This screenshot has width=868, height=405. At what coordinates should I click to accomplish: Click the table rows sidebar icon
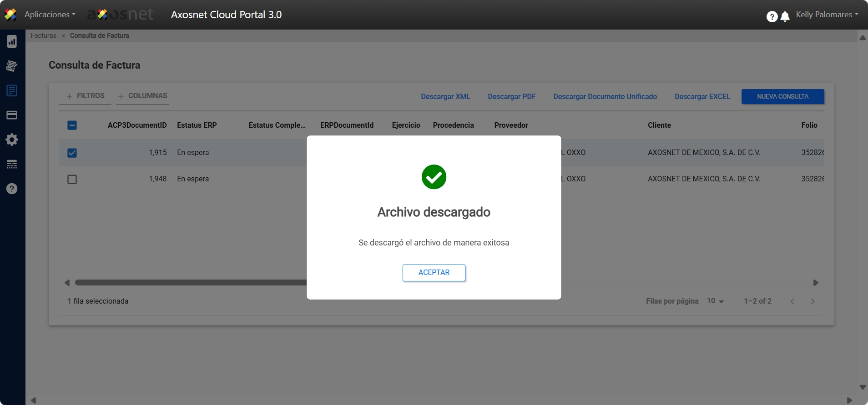point(12,164)
